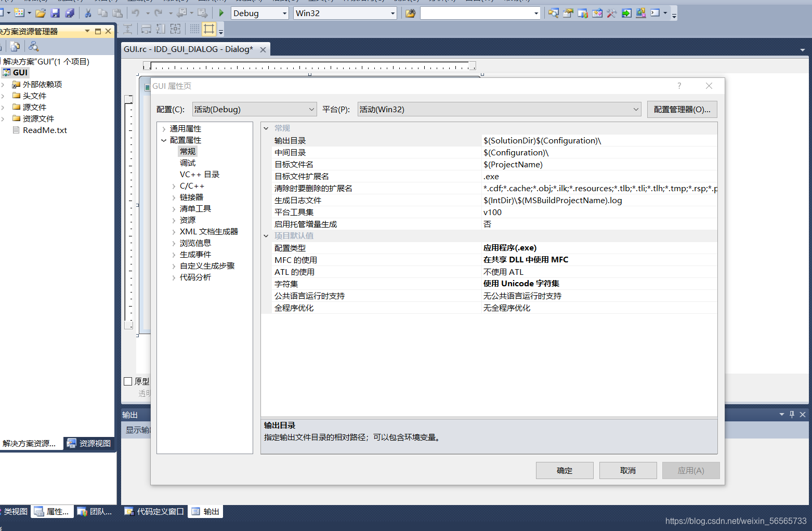Expand the 链接器 tree node
Viewport: 812px width, 531px height.
click(174, 197)
